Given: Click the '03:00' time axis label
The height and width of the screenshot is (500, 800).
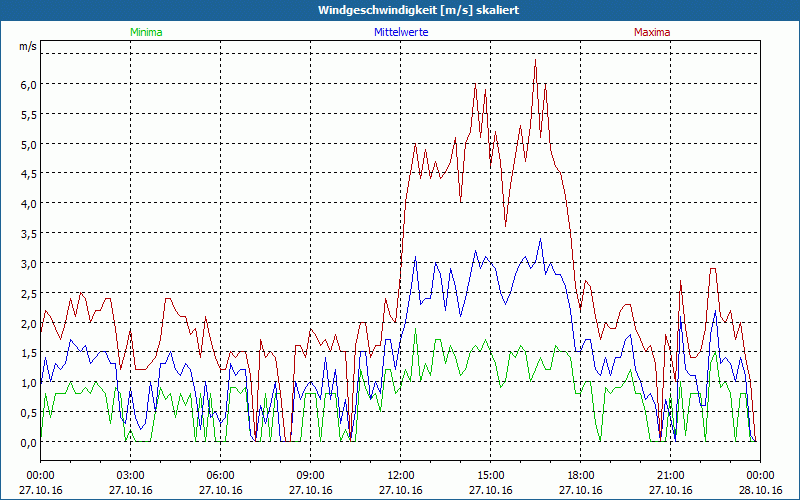Looking at the screenshot, I should pyautogui.click(x=131, y=476).
